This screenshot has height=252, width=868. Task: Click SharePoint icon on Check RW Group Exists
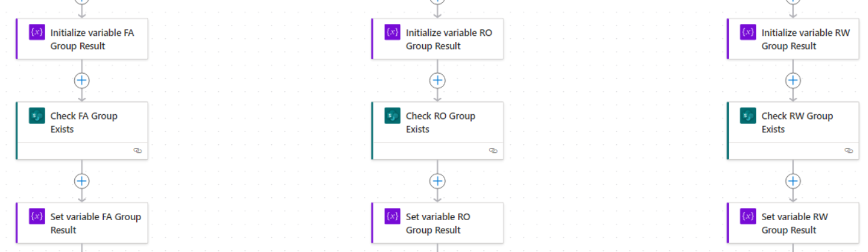click(748, 116)
